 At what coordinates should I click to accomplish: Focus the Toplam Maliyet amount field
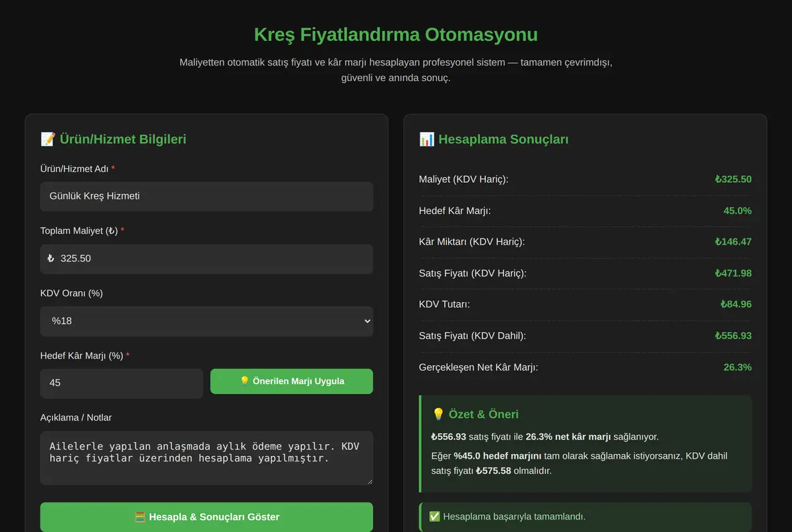point(207,259)
